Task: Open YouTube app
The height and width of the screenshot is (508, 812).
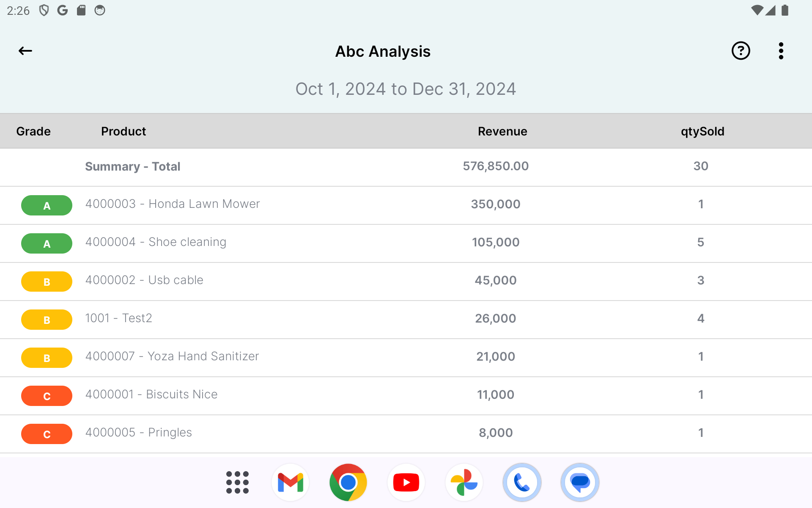Action: 406,482
